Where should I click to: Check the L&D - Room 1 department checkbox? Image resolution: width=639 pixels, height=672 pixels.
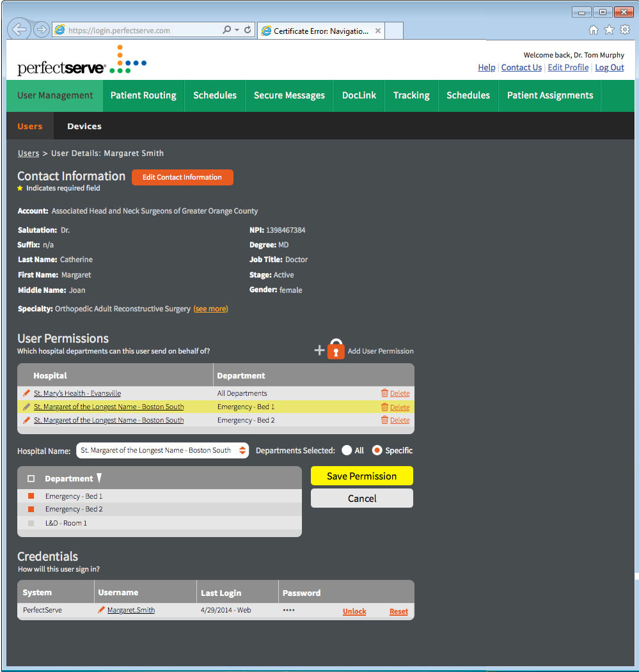pos(31,523)
